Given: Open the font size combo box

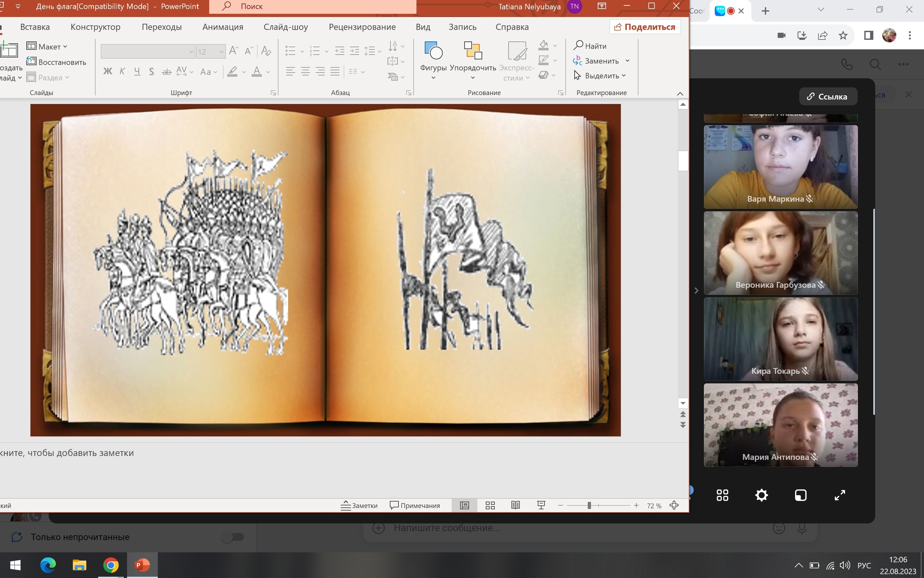Looking at the screenshot, I should (x=210, y=51).
